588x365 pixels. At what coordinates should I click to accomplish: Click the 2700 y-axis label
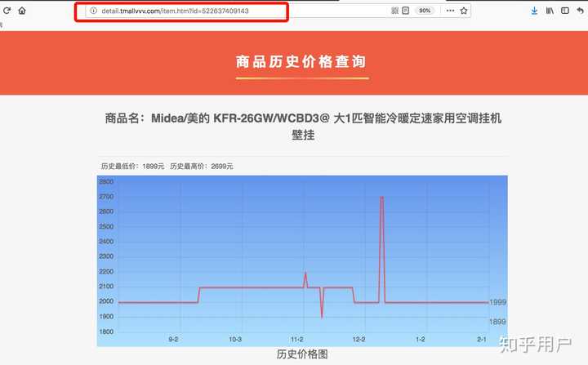point(106,197)
